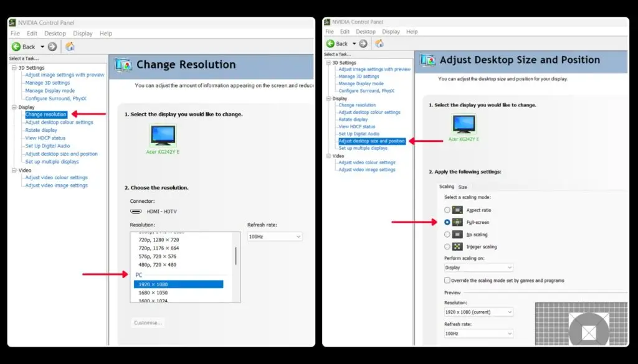
Task: Click the Back arrow in the left window
Action: point(17,47)
